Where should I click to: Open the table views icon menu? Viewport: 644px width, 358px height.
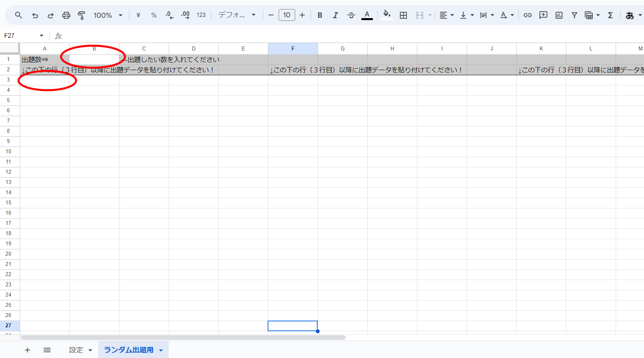pos(592,15)
